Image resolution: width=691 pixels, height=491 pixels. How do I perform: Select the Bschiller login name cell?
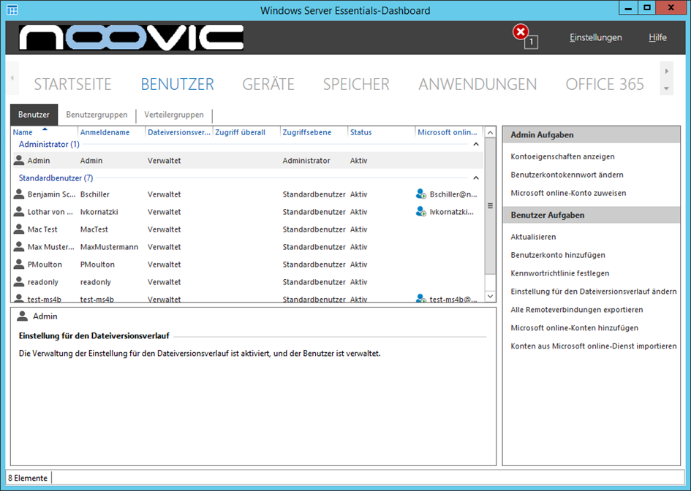point(95,194)
